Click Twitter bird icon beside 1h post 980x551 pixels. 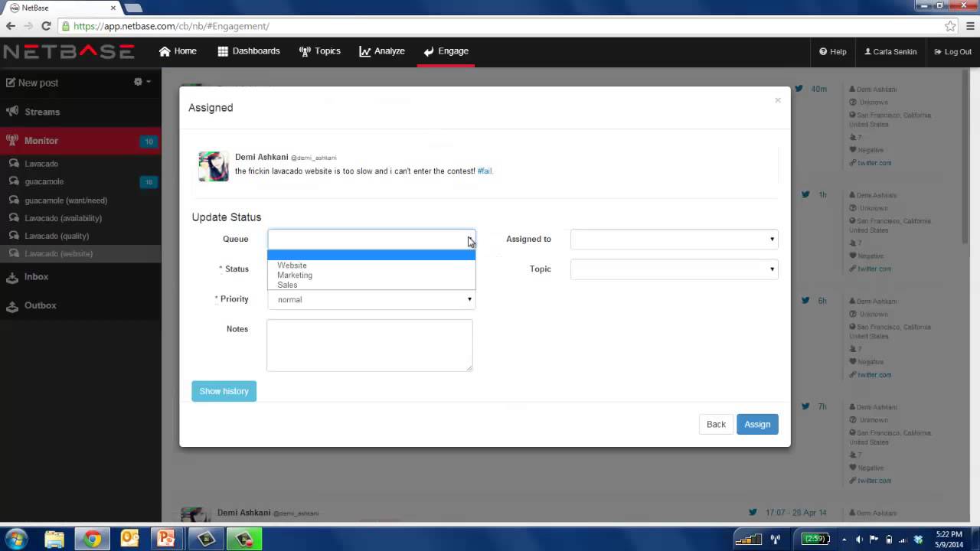(805, 194)
